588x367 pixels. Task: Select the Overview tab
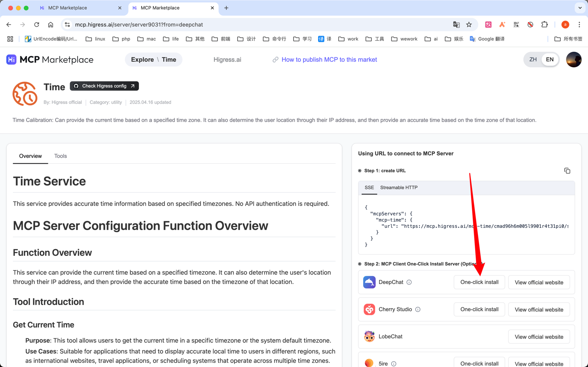point(30,156)
